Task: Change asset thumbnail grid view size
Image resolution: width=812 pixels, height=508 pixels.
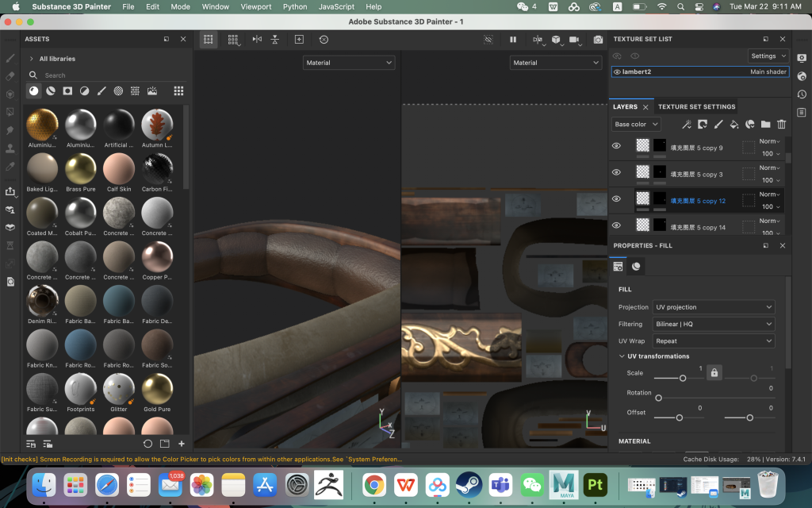Action: 178,90
